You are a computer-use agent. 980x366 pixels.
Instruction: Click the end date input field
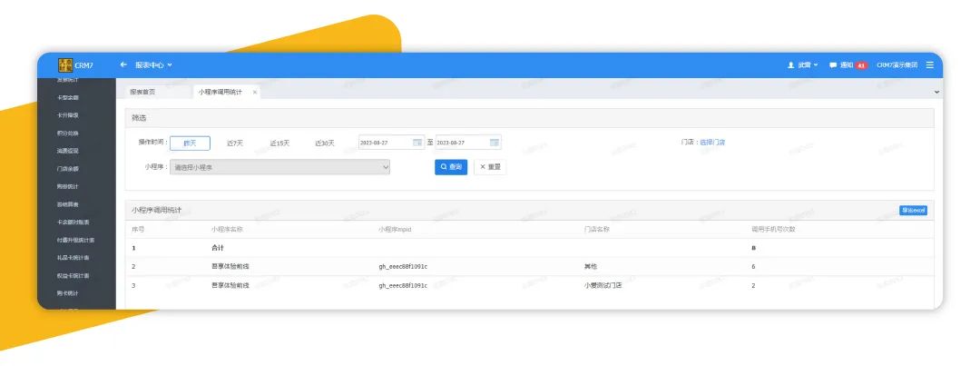[468, 143]
